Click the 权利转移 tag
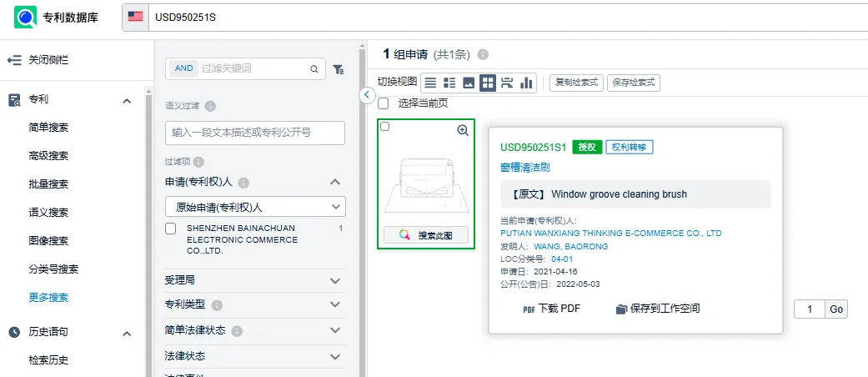This screenshot has width=868, height=377. (x=630, y=148)
